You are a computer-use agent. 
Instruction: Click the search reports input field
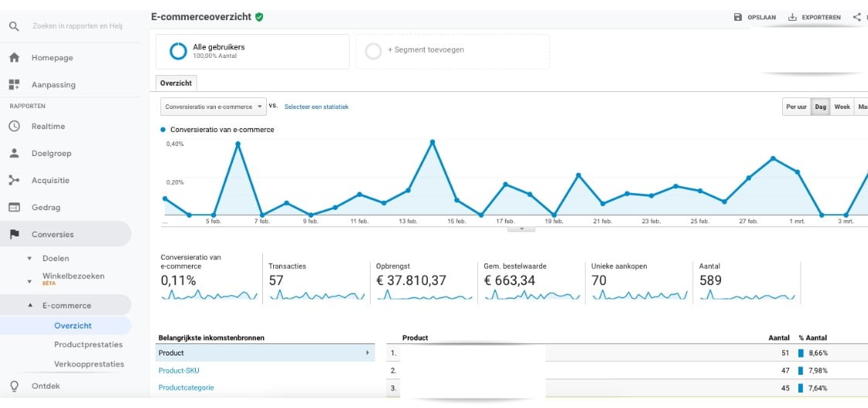pos(77,26)
